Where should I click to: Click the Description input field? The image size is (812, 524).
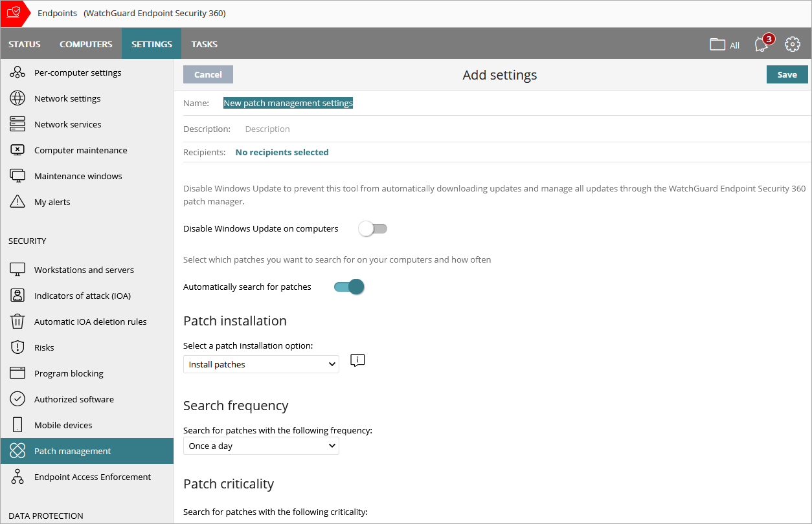click(526, 129)
